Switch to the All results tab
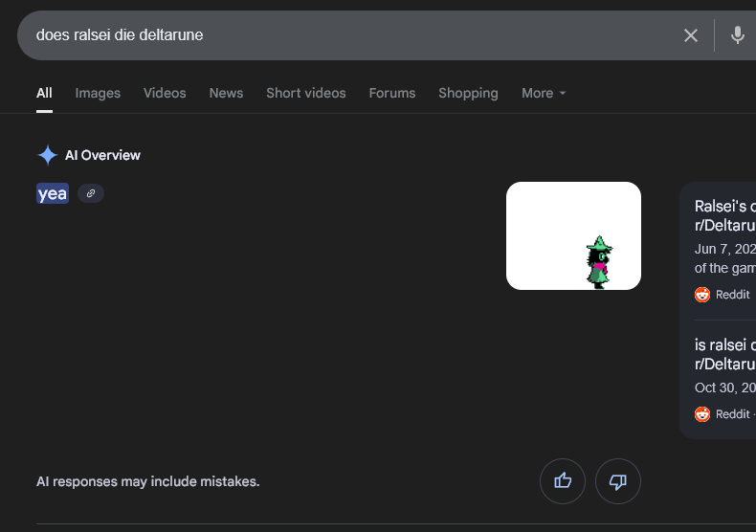Viewport: 756px width, 532px height. tap(44, 93)
